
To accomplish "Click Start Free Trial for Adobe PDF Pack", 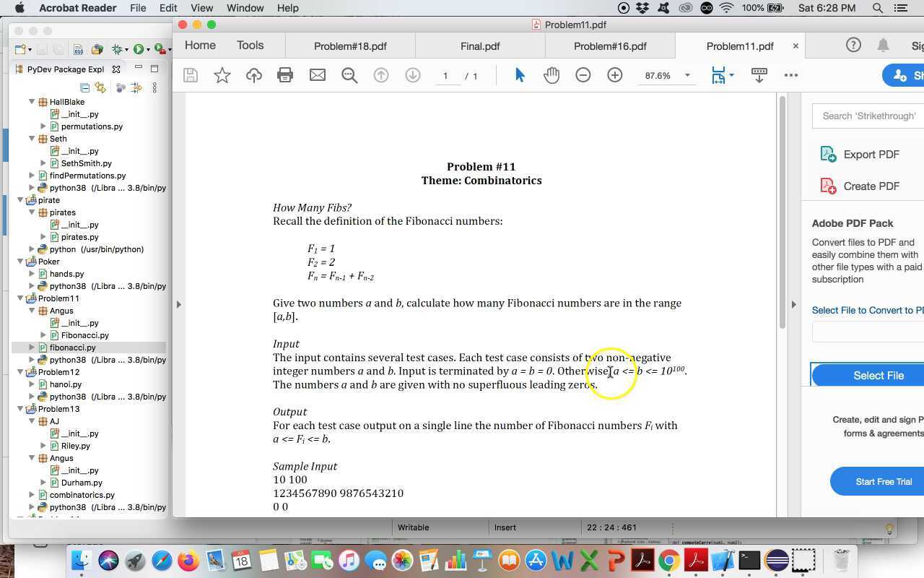I will (882, 480).
